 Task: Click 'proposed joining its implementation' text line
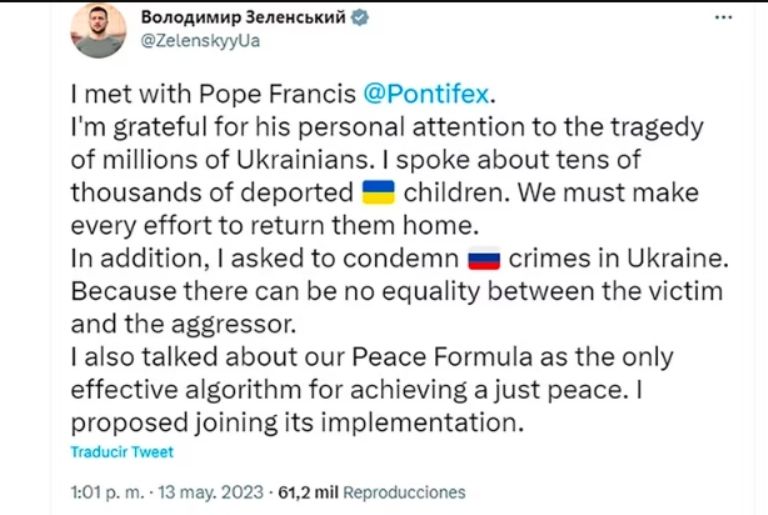[x=297, y=421]
